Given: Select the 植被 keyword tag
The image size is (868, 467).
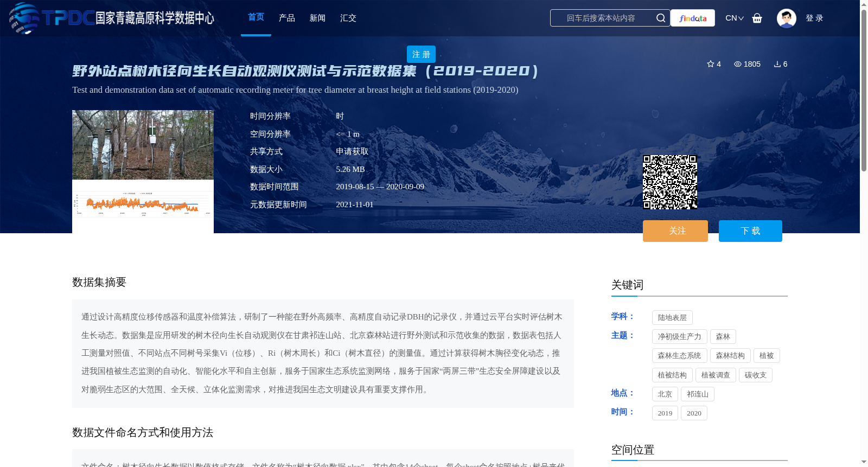Looking at the screenshot, I should [x=767, y=356].
